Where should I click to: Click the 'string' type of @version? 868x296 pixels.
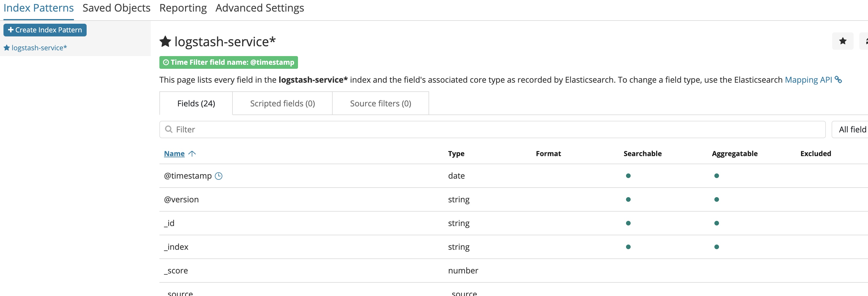pyautogui.click(x=459, y=199)
